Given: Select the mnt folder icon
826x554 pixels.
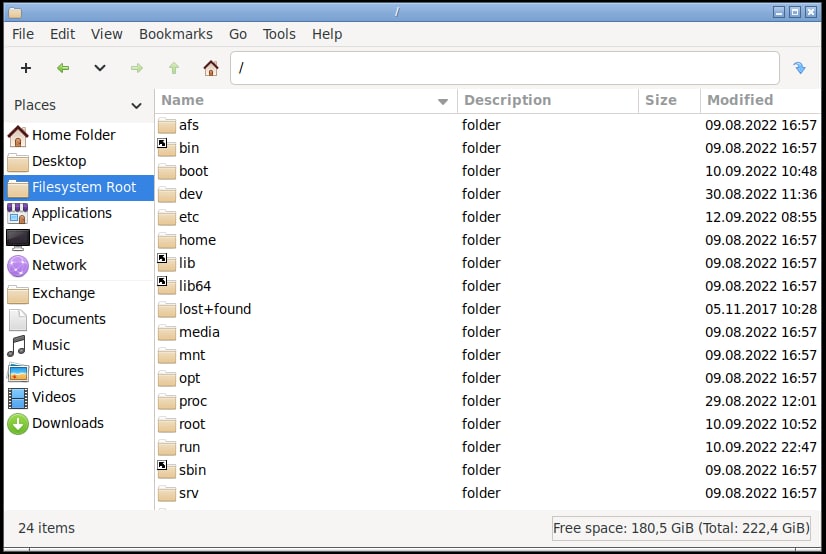Looking at the screenshot, I should tap(167, 355).
